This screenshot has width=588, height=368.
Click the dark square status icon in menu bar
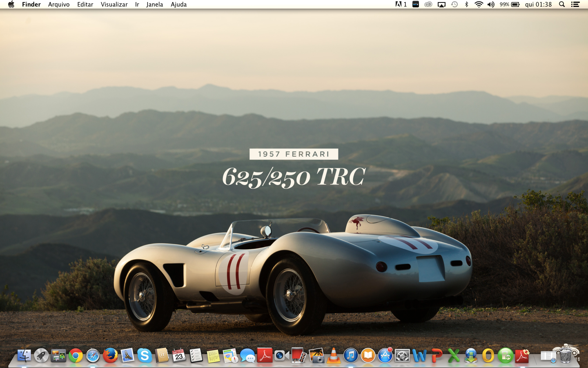click(x=416, y=4)
